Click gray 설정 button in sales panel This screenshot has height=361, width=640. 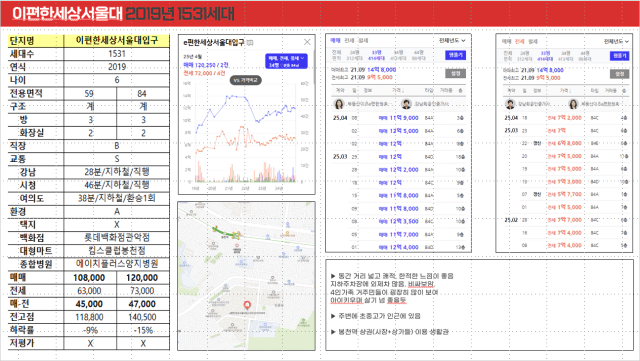tap(455, 74)
